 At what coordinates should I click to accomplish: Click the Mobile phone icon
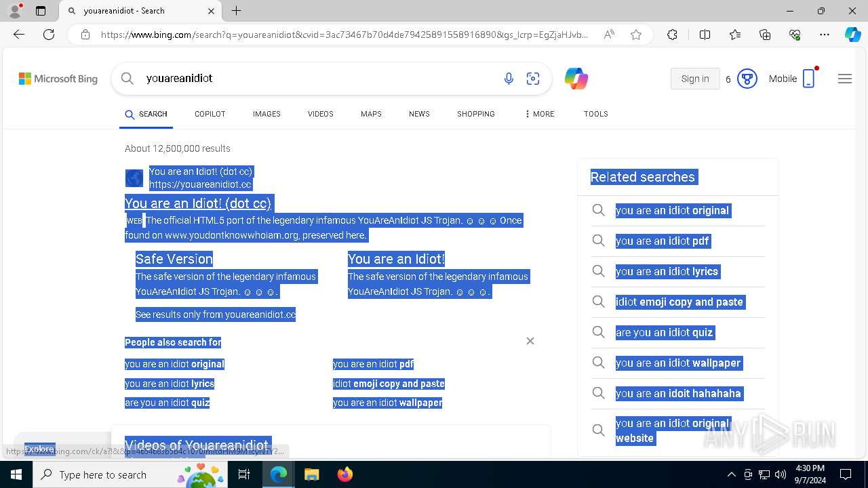[808, 79]
